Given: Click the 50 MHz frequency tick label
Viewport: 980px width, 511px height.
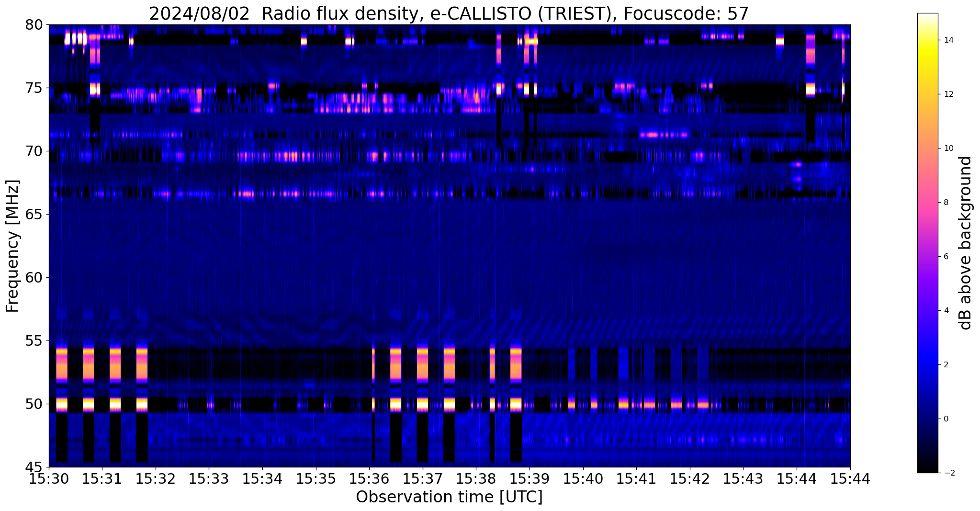Looking at the screenshot, I should point(34,404).
